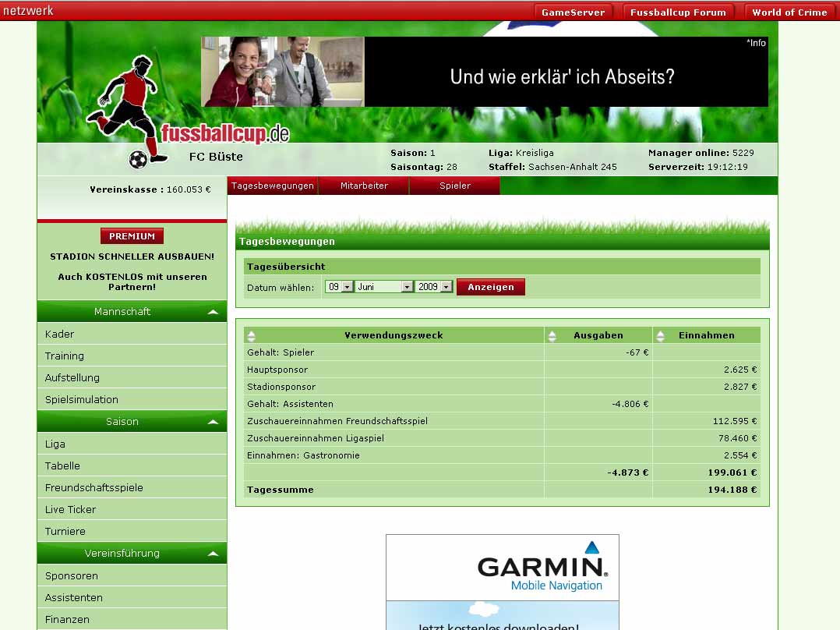
Task: Collapse the Mannschaft section arrow
Action: point(213,312)
